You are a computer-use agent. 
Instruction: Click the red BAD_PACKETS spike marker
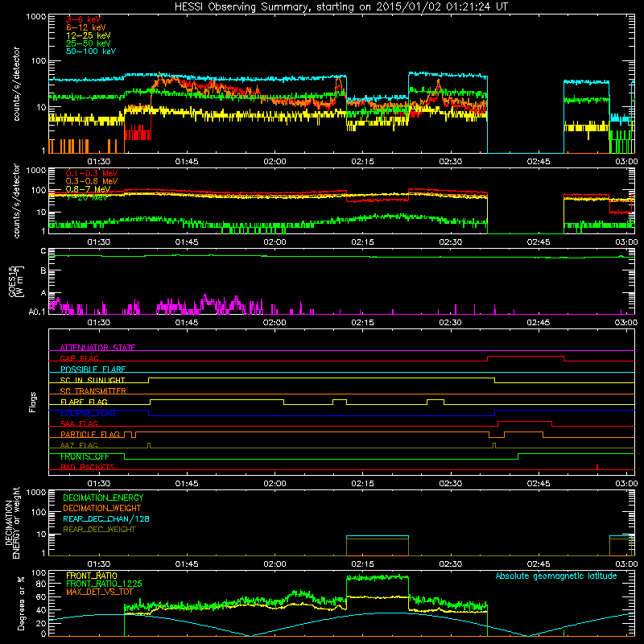tap(597, 467)
